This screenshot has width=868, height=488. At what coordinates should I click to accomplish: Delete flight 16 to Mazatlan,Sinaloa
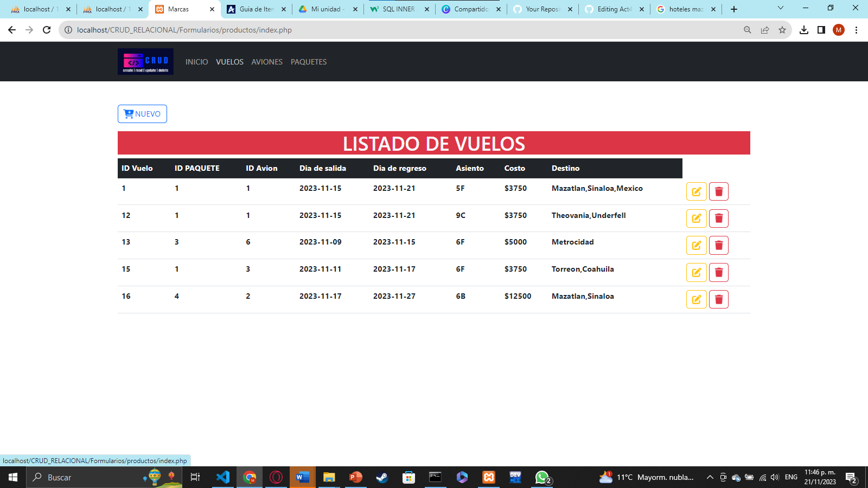[x=719, y=299]
